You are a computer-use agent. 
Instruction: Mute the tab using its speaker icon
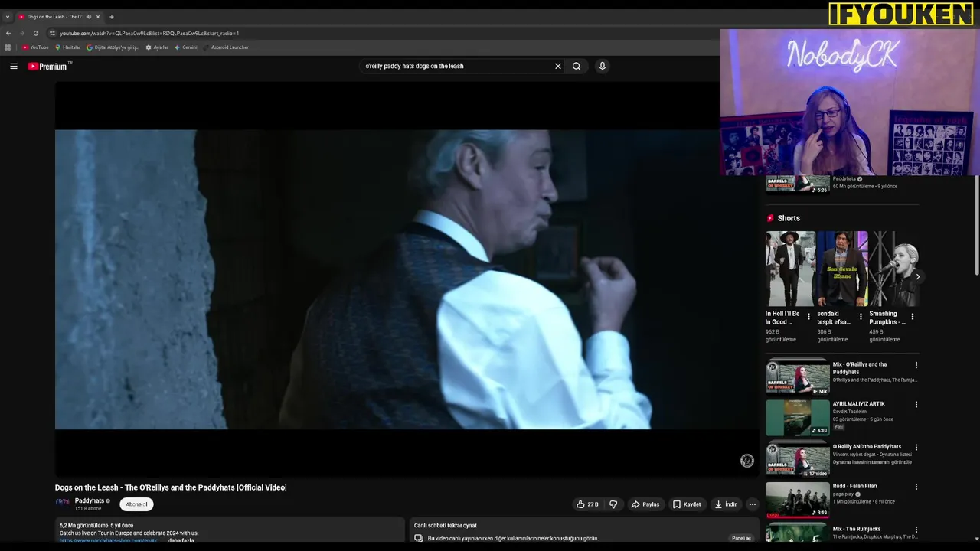[x=89, y=17]
